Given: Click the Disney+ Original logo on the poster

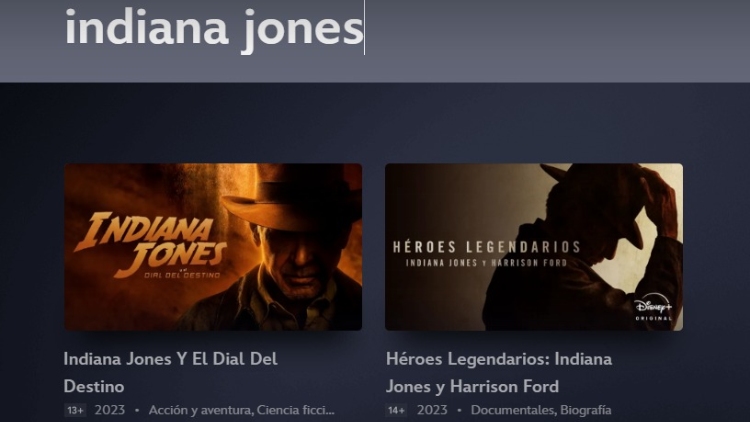Looking at the screenshot, I should pos(653,307).
